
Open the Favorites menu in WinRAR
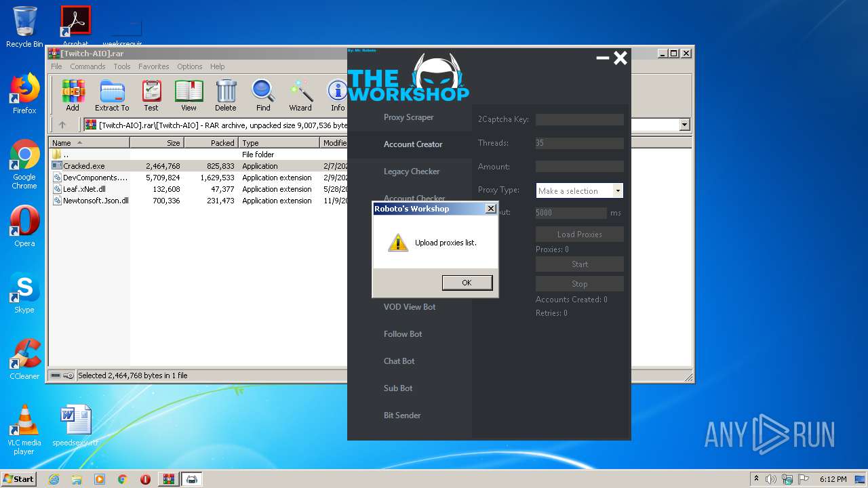tap(154, 66)
